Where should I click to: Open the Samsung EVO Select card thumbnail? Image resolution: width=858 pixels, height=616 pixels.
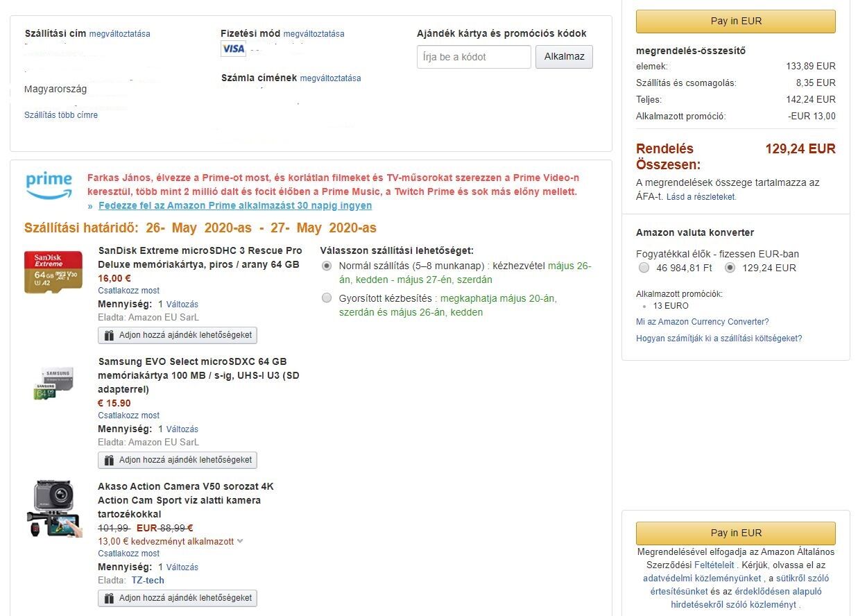click(53, 384)
